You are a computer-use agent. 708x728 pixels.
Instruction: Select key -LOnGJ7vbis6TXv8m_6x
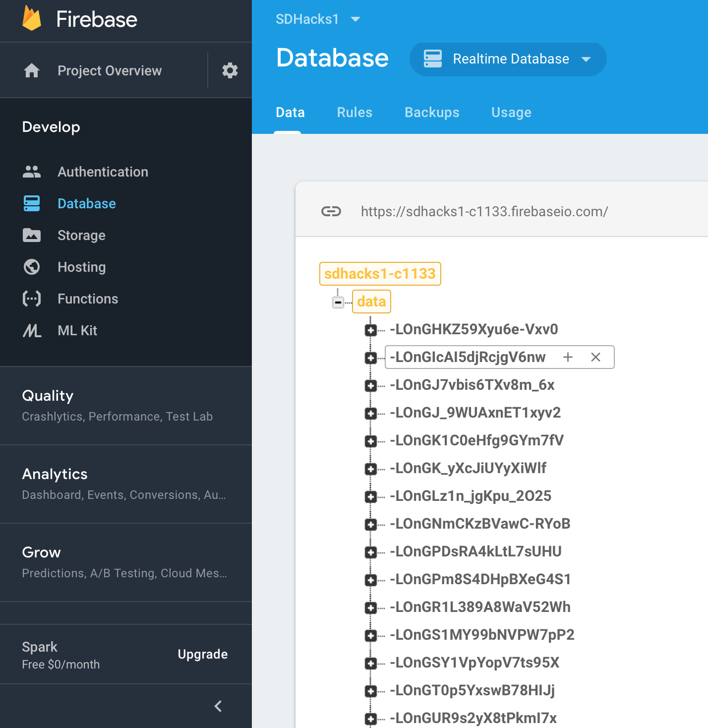pyautogui.click(x=472, y=385)
